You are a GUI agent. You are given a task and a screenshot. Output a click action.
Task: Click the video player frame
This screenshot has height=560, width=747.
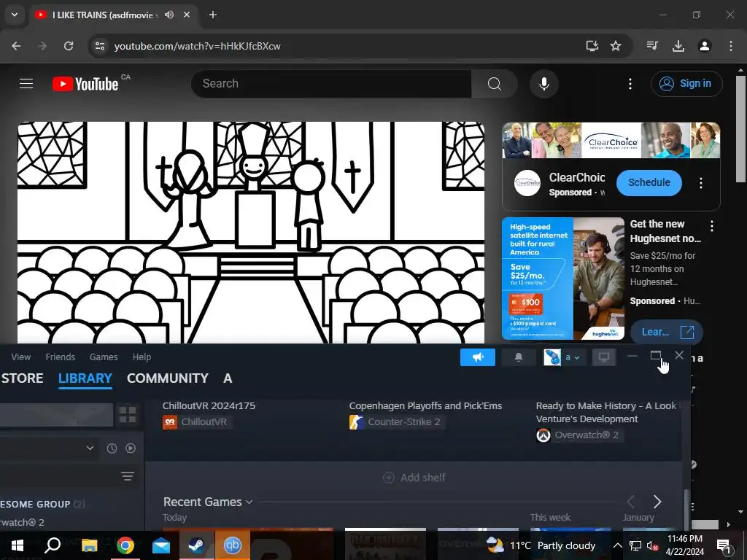[x=251, y=233]
